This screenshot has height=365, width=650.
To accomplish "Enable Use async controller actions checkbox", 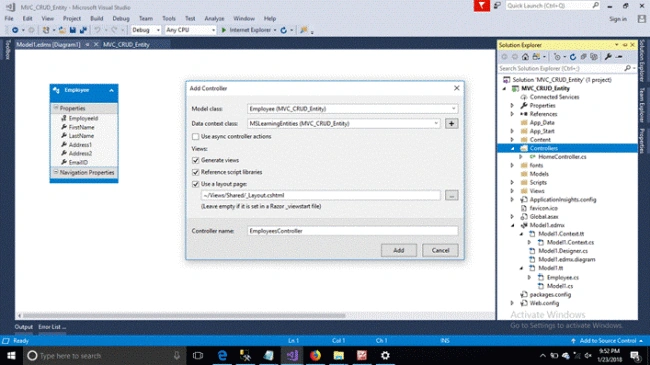I will (x=195, y=136).
